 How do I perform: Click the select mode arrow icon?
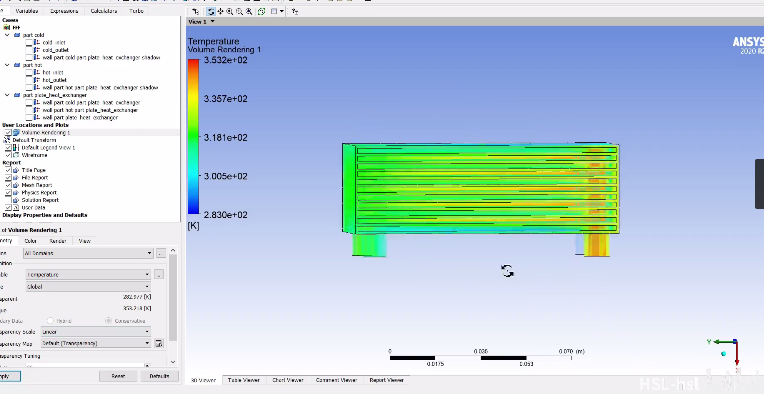point(195,11)
